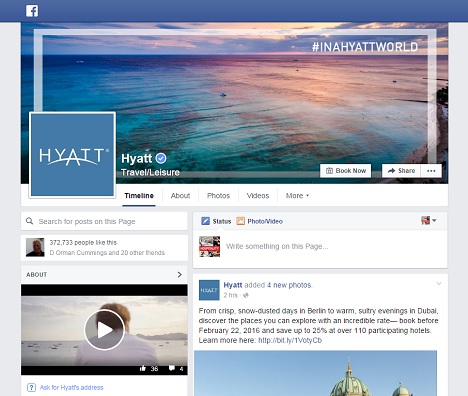Click the video like thumbs-up icon
This screenshot has width=468, height=396.
(143, 368)
